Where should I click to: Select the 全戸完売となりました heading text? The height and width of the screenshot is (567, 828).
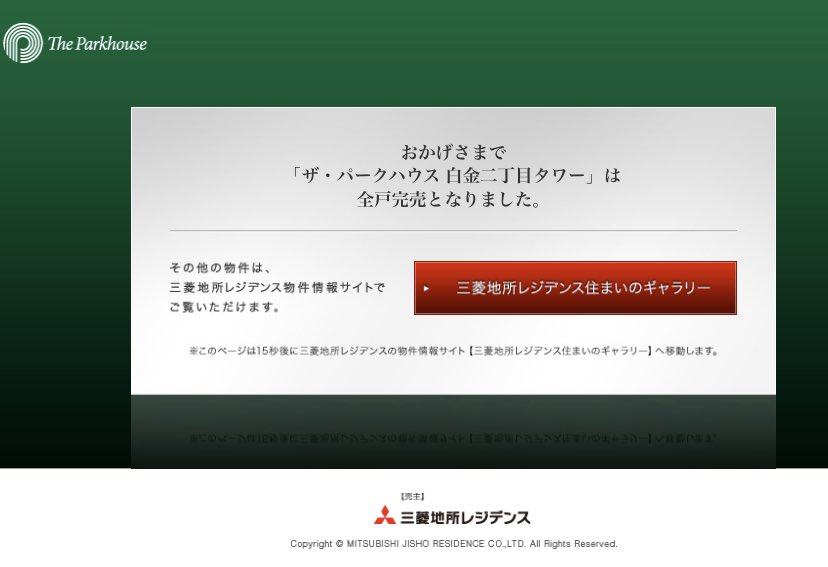click(449, 199)
